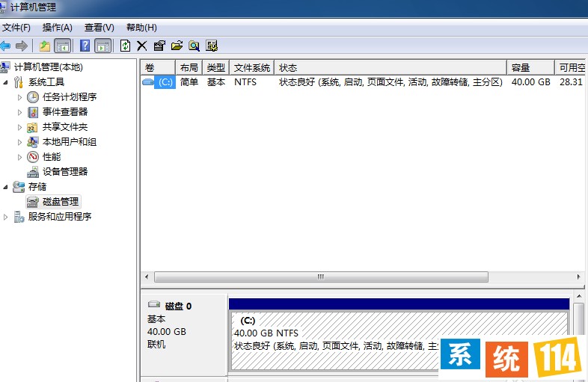
Task: Select the 磁盘管理 tree item
Action: [61, 202]
